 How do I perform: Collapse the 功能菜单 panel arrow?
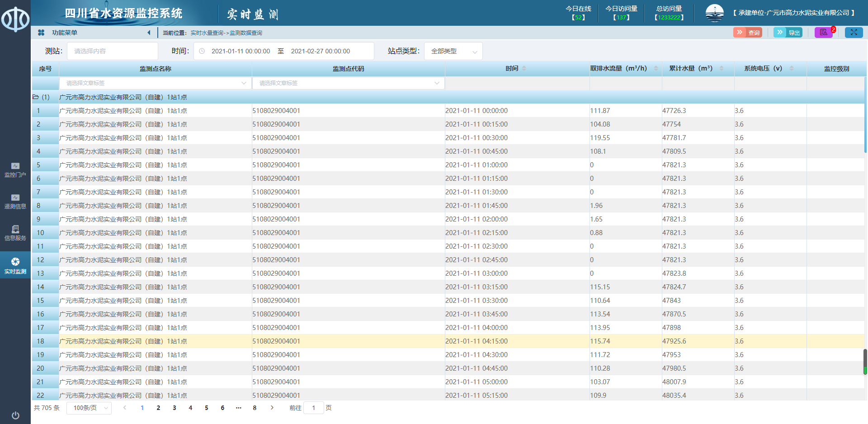149,33
